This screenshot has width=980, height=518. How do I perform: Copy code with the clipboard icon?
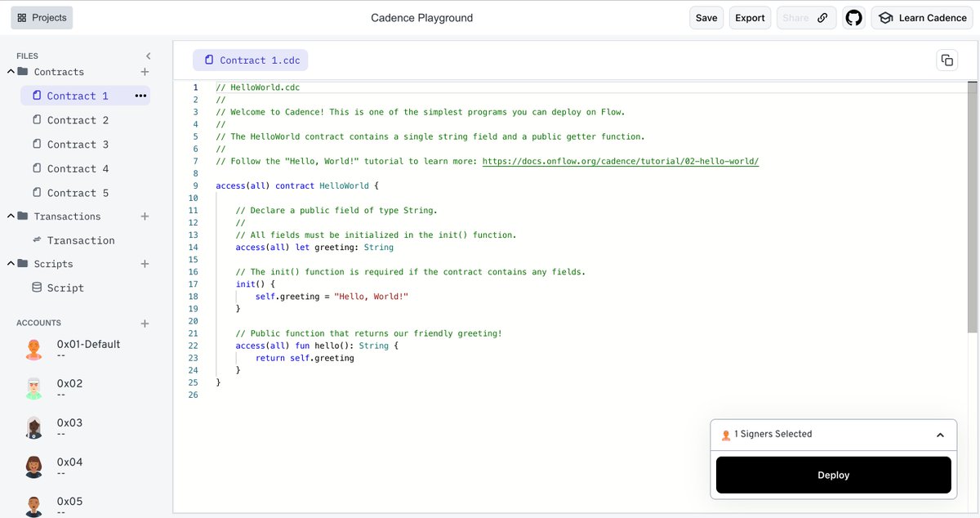tap(947, 60)
